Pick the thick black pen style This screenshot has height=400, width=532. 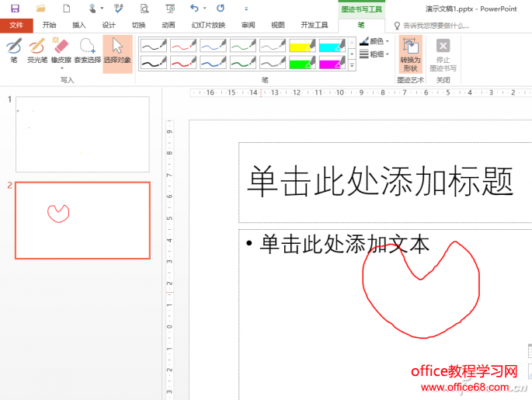point(154,63)
